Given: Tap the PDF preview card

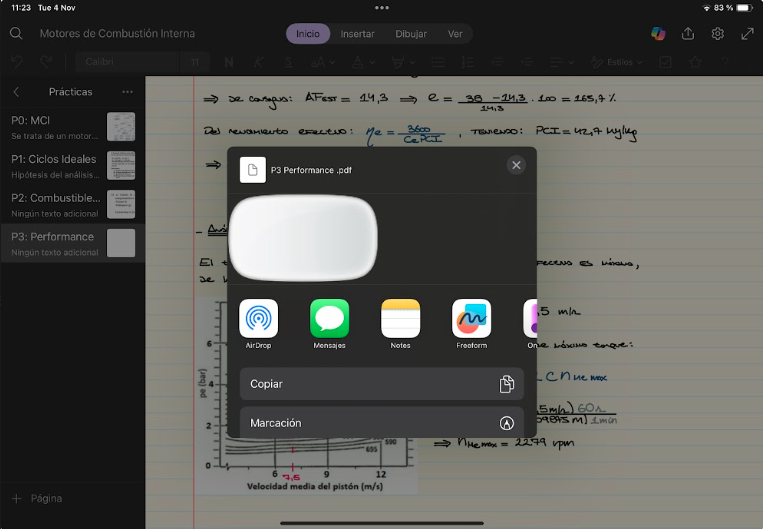Looking at the screenshot, I should [303, 237].
